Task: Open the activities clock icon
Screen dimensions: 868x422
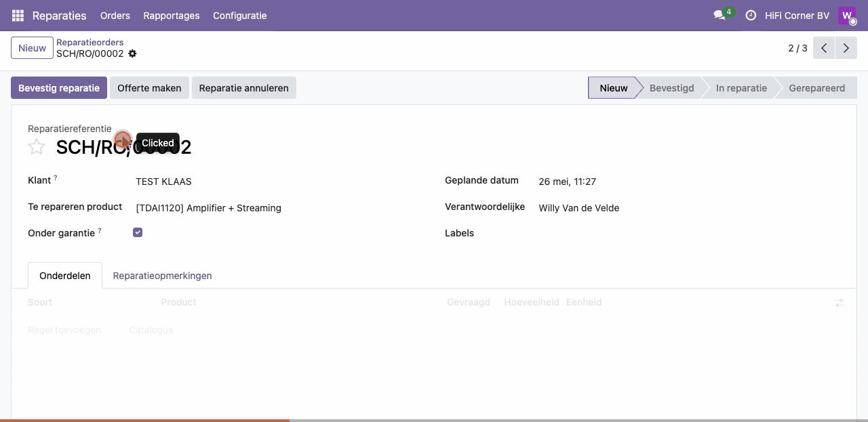Action: tap(751, 15)
